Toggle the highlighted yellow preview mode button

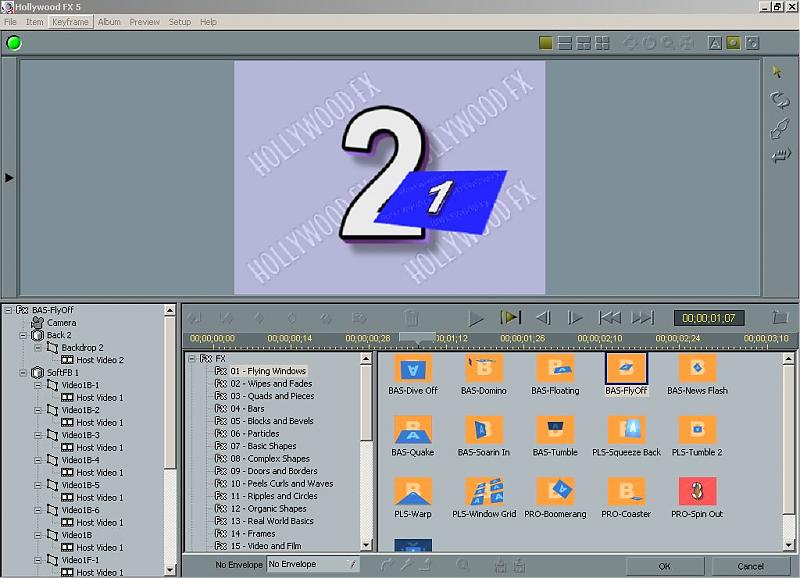point(733,43)
